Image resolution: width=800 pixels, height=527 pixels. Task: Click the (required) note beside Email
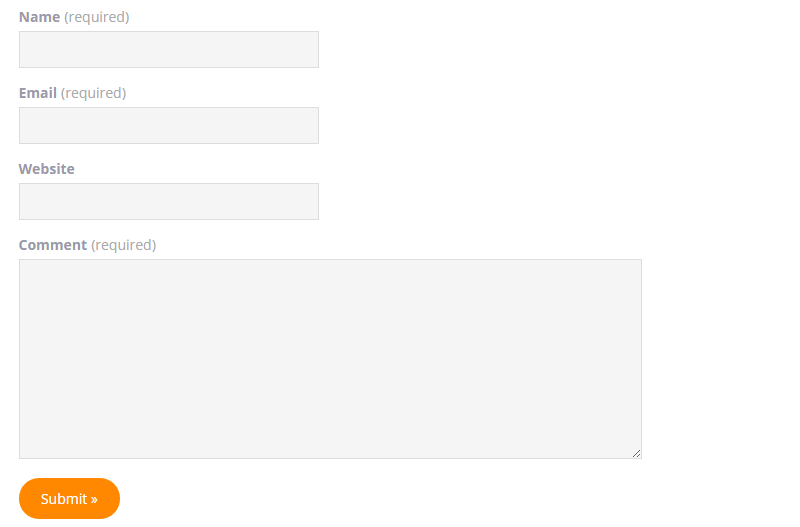click(x=93, y=93)
